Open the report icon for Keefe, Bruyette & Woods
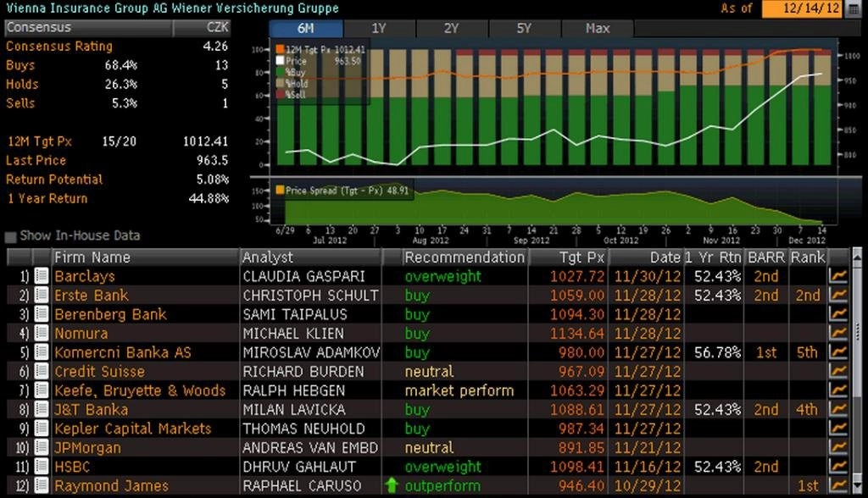Image resolution: width=868 pixels, height=498 pixels. [42, 390]
